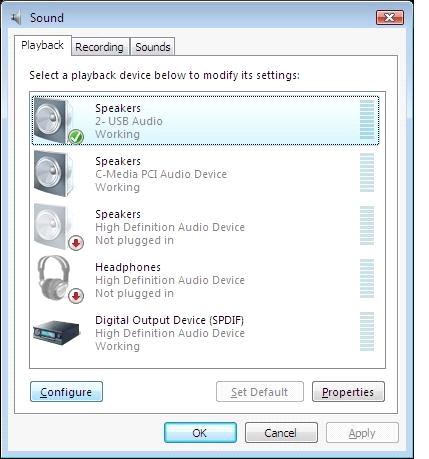Cancel the Sound dialog
The width and height of the screenshot is (429, 459).
click(281, 433)
